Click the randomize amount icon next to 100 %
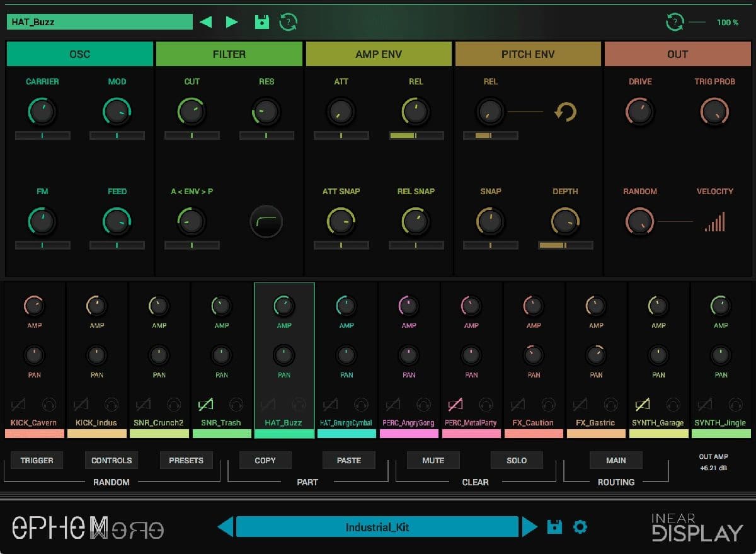756x554 pixels. tap(675, 22)
